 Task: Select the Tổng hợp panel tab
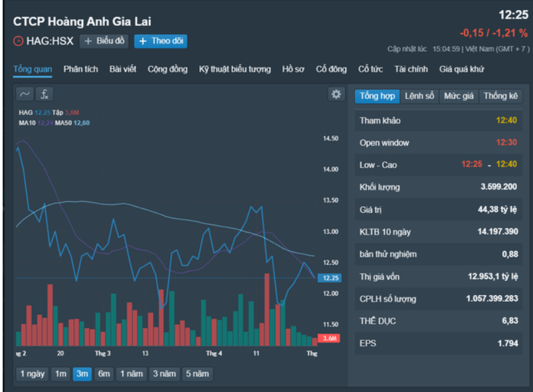[377, 96]
